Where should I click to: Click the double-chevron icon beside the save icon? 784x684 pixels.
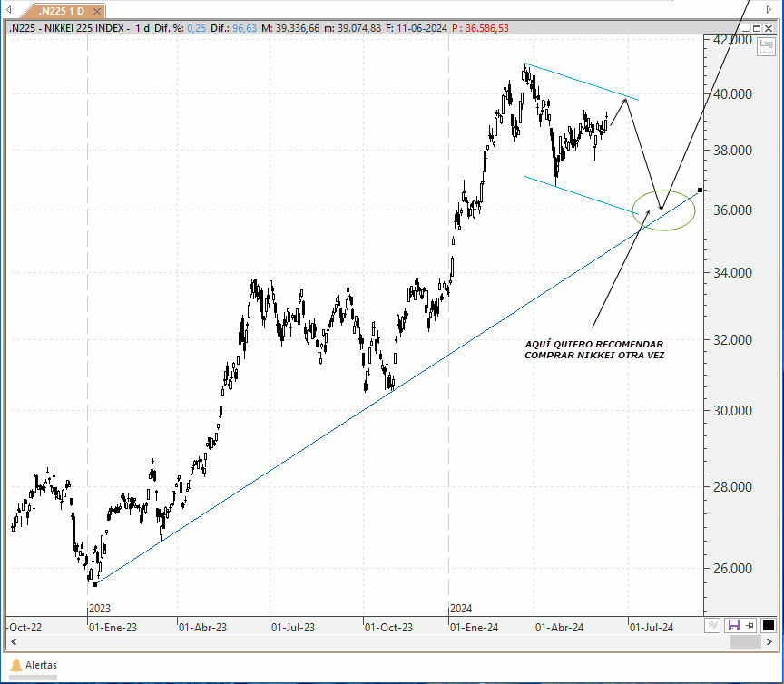712,625
